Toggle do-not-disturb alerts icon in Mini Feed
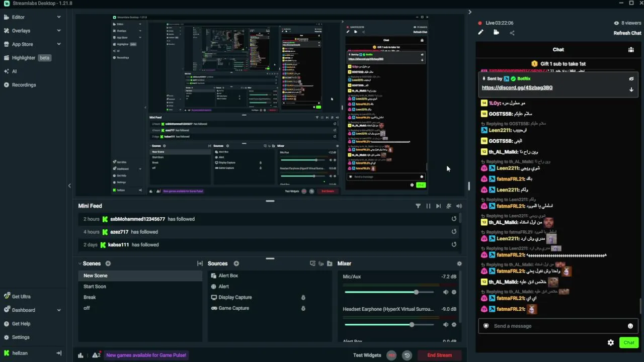Viewport: 644px width, 362px height. (449, 206)
